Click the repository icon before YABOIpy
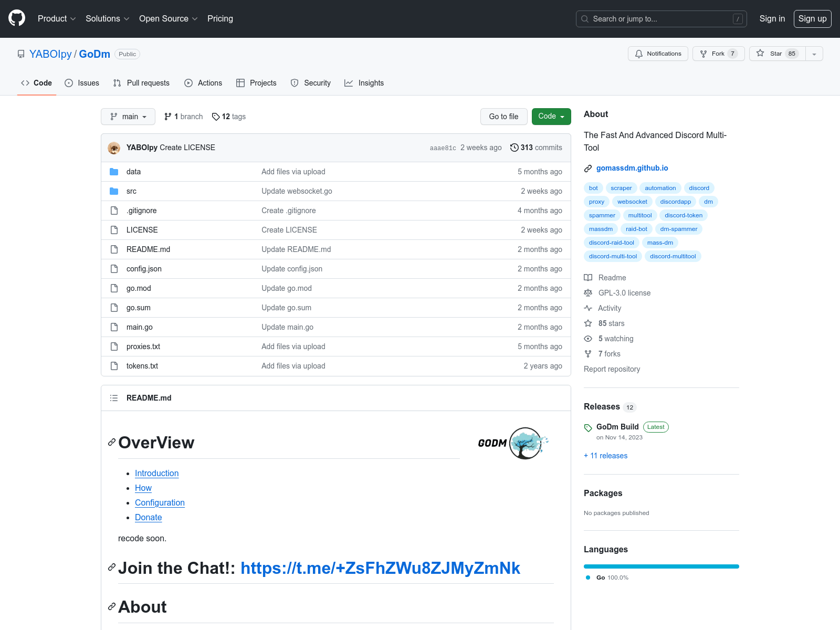The image size is (840, 630). 21,54
